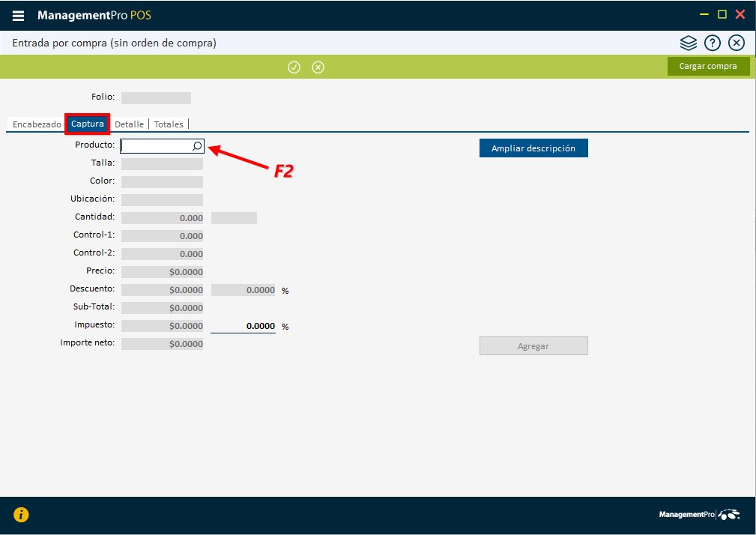
Task: Select the Captura tab
Action: [x=87, y=124]
